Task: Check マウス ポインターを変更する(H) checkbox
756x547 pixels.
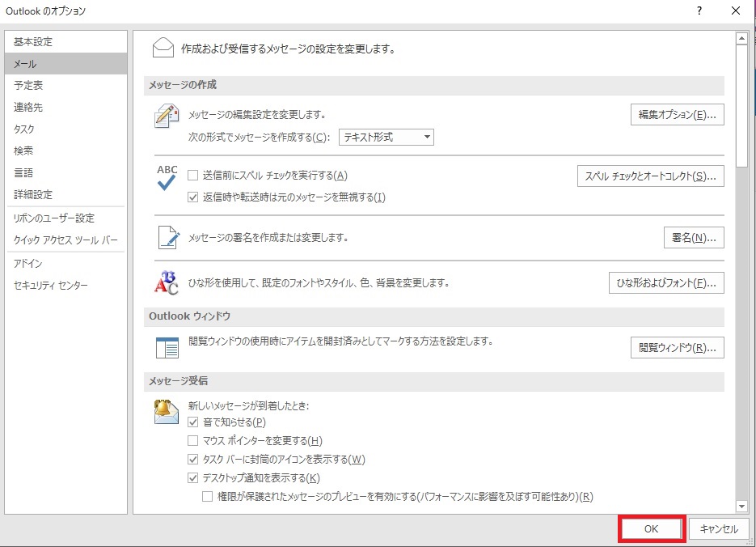Action: pos(193,441)
